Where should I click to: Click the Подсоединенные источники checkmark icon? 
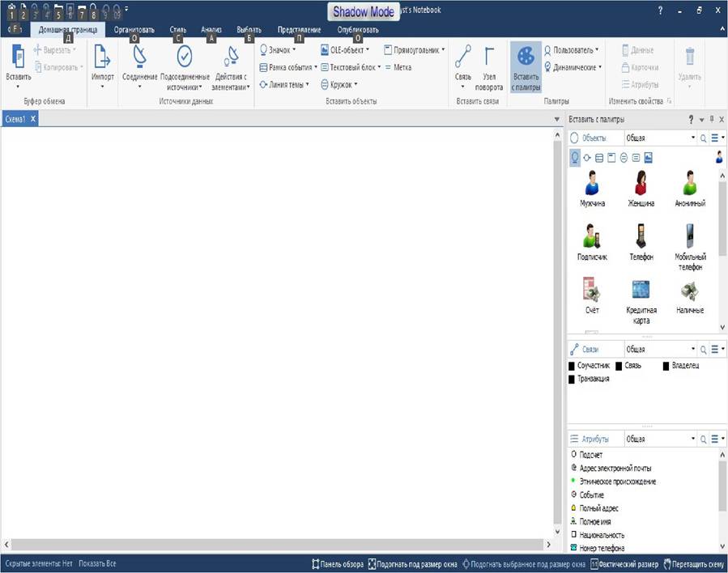pos(185,56)
